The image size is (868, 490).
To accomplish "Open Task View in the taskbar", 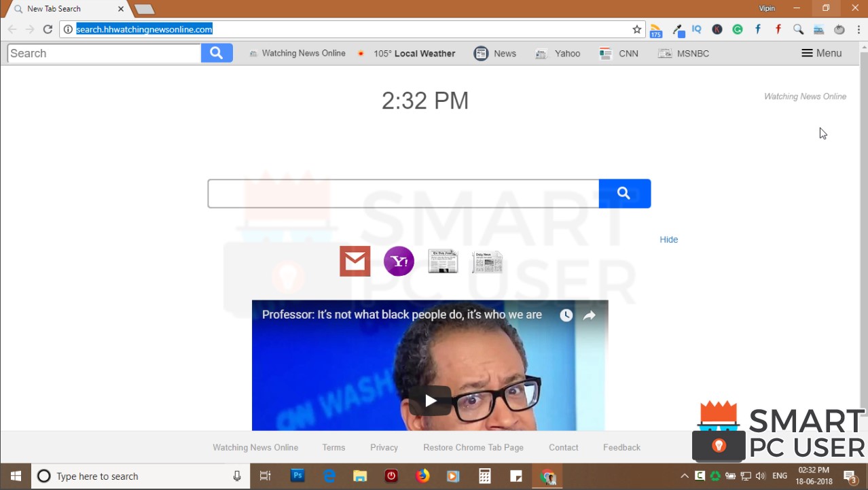I will pos(265,476).
